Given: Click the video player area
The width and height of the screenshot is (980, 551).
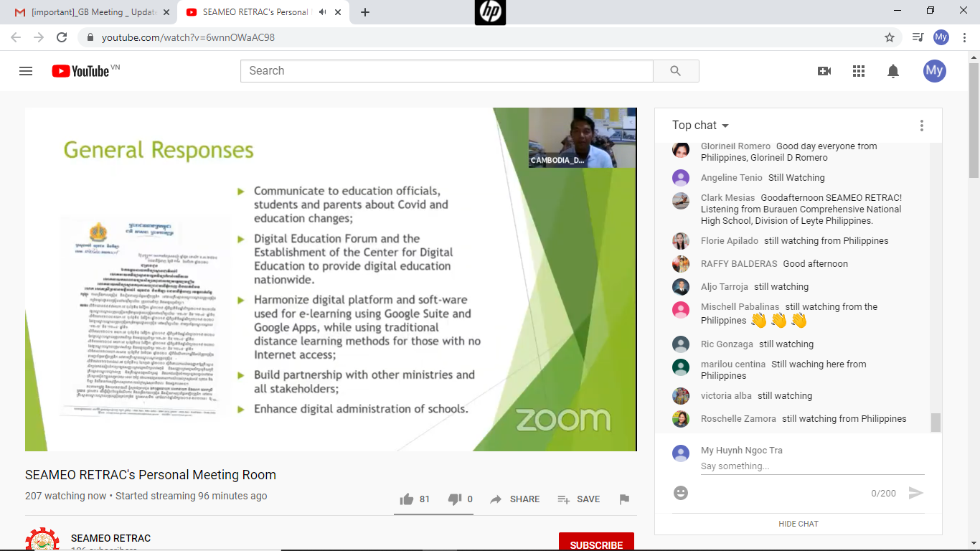Looking at the screenshot, I should coord(331,279).
